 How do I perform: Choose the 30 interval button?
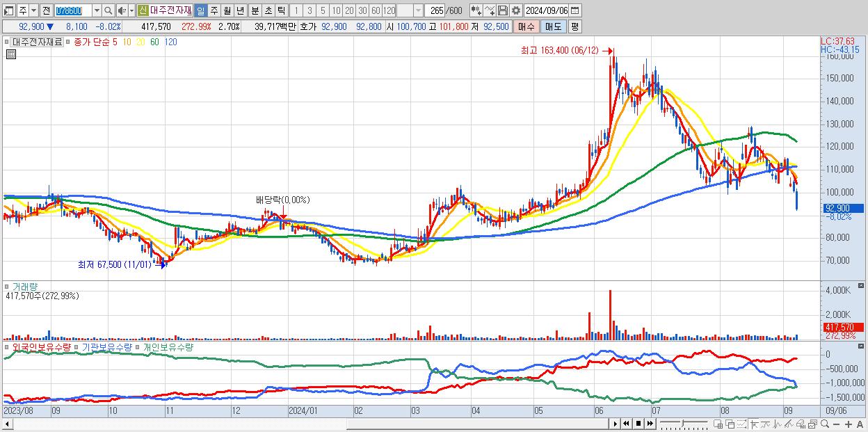tap(362, 11)
